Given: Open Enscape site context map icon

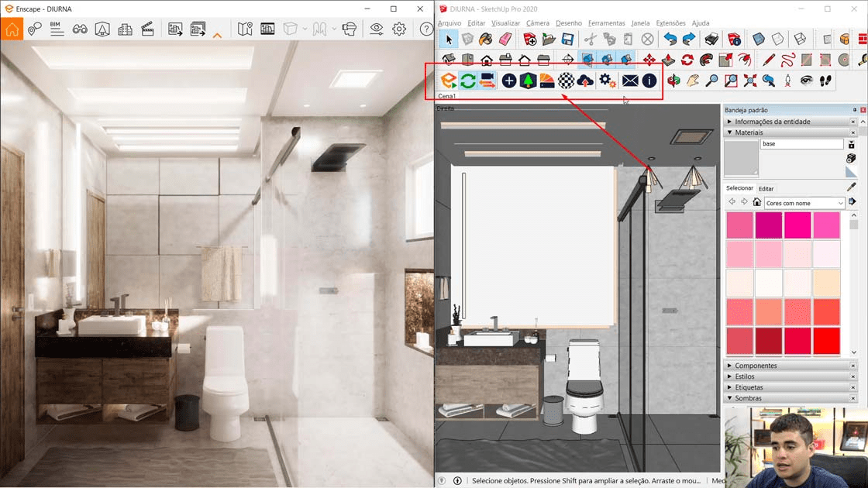Looking at the screenshot, I should pyautogui.click(x=245, y=29).
